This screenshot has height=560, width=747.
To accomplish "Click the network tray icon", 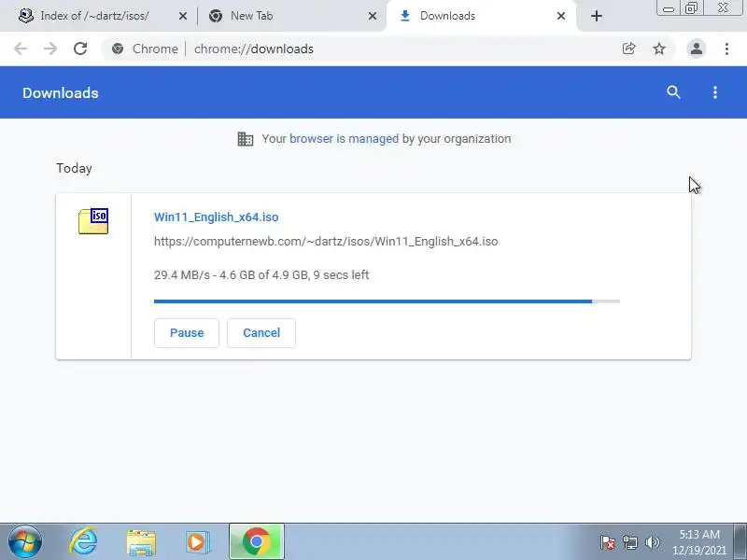I will click(x=629, y=542).
